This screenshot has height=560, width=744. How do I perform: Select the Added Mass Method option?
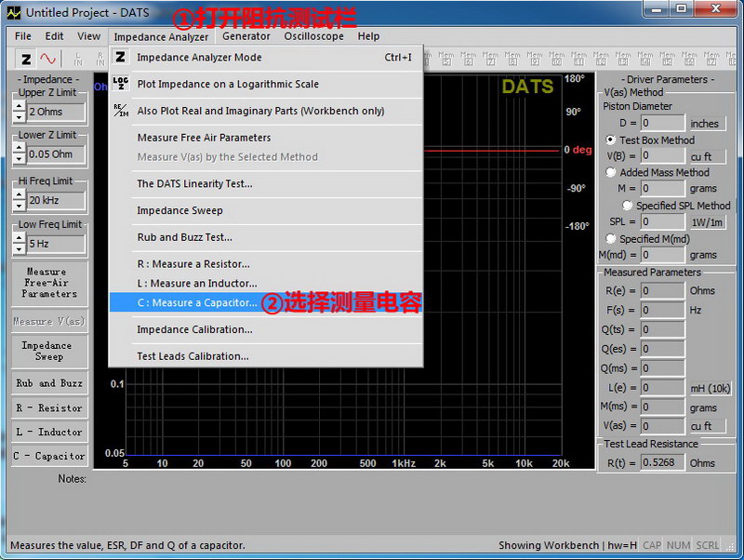click(x=611, y=172)
